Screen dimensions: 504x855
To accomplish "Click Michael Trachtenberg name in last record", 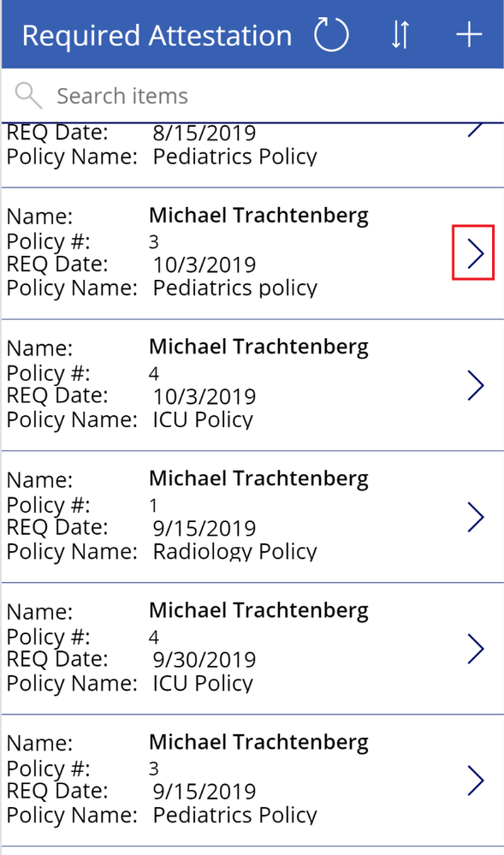I will (x=258, y=742).
